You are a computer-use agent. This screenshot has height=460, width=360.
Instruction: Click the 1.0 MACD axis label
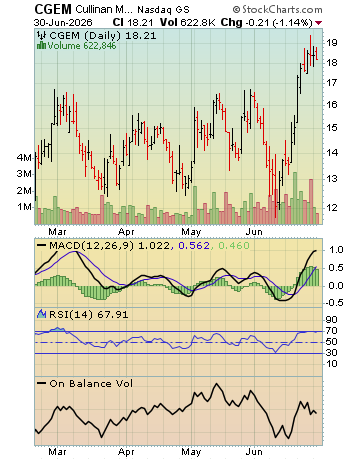point(336,250)
